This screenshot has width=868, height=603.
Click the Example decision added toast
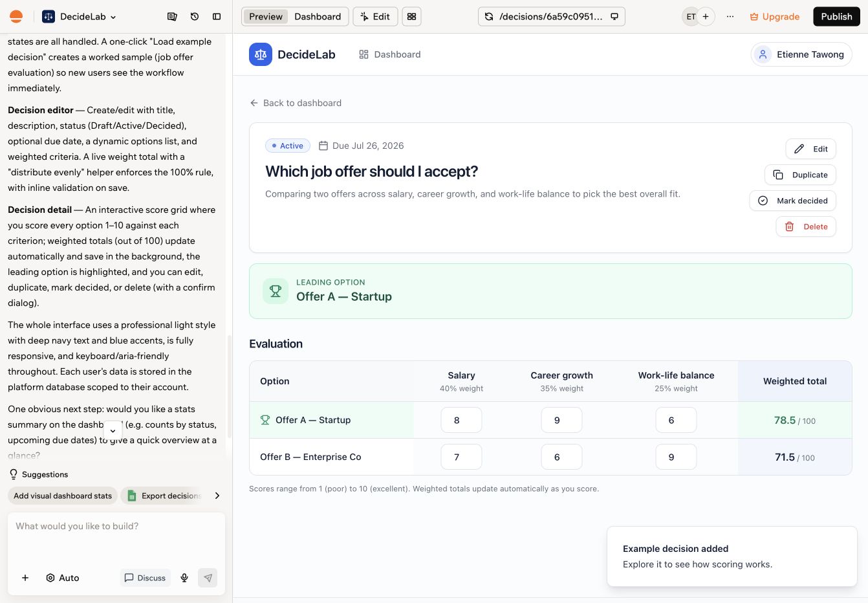click(x=732, y=556)
